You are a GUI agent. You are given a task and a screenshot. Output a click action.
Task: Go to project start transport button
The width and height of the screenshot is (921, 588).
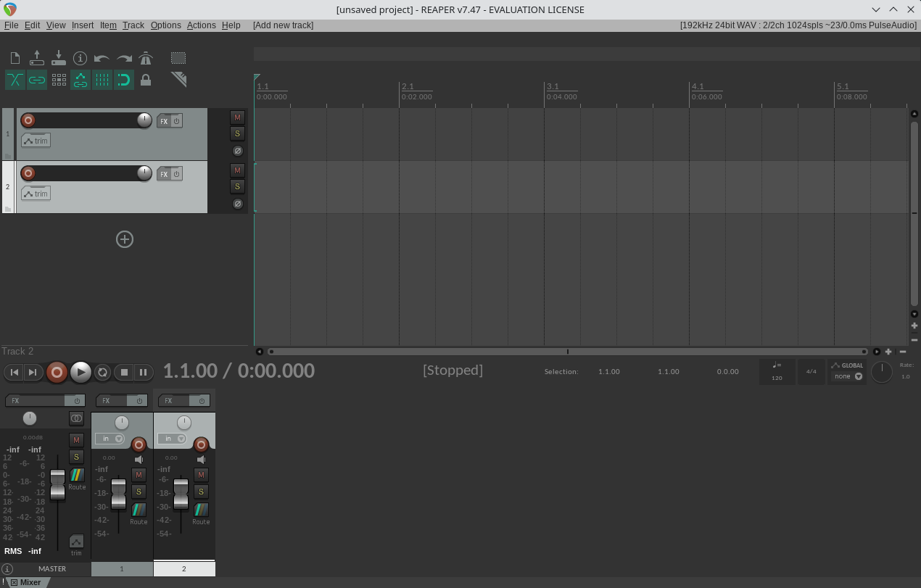pyautogui.click(x=14, y=372)
